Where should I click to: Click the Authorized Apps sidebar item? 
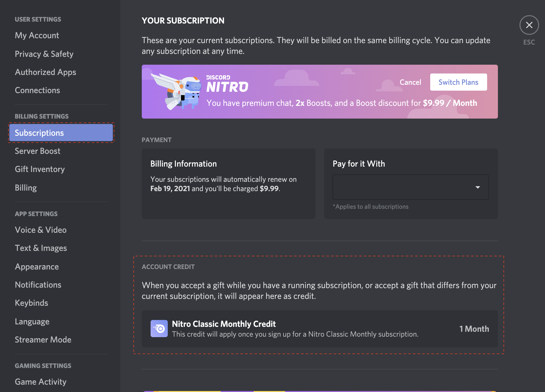coord(46,72)
